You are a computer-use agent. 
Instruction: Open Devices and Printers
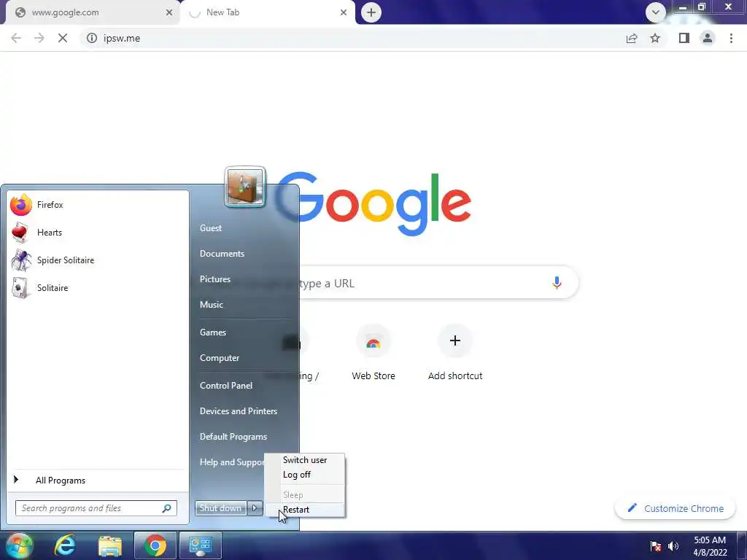click(x=239, y=411)
